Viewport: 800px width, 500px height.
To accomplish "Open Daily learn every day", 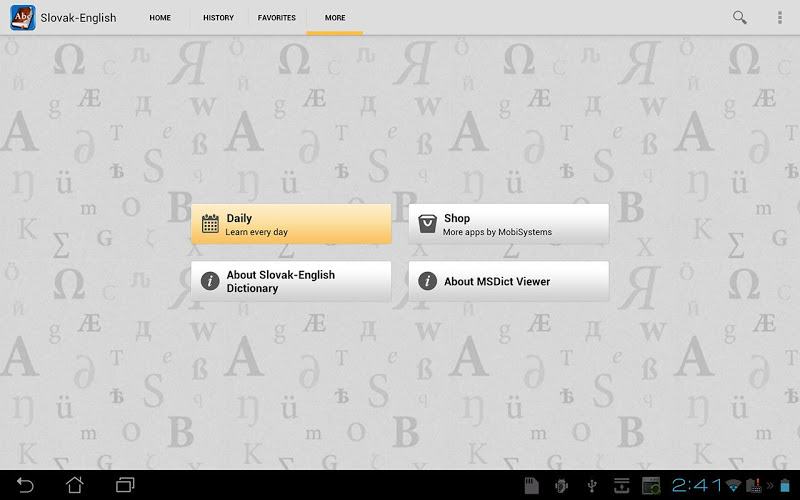I will click(x=291, y=224).
